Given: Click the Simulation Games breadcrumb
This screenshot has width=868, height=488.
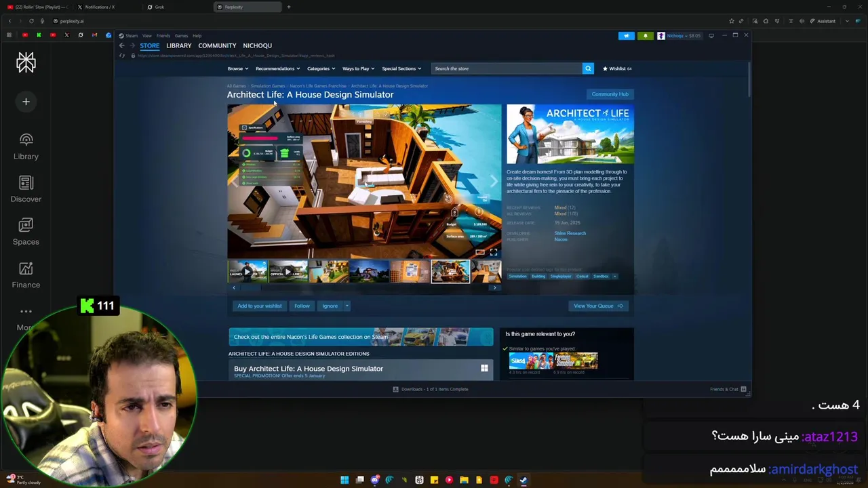Looking at the screenshot, I should tap(268, 86).
